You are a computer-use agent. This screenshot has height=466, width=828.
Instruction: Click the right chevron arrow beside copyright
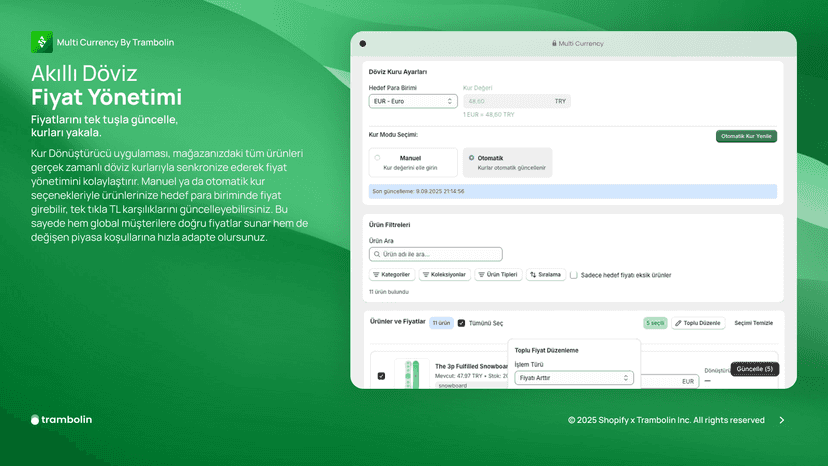782,420
